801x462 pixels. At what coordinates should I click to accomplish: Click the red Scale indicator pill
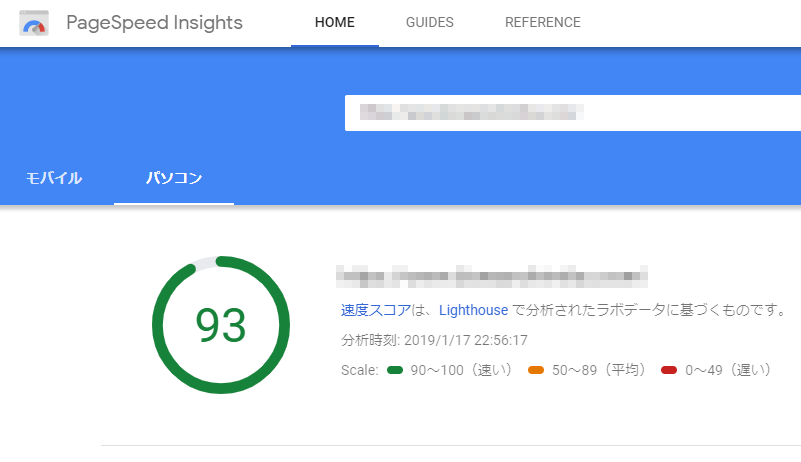pyautogui.click(x=669, y=370)
